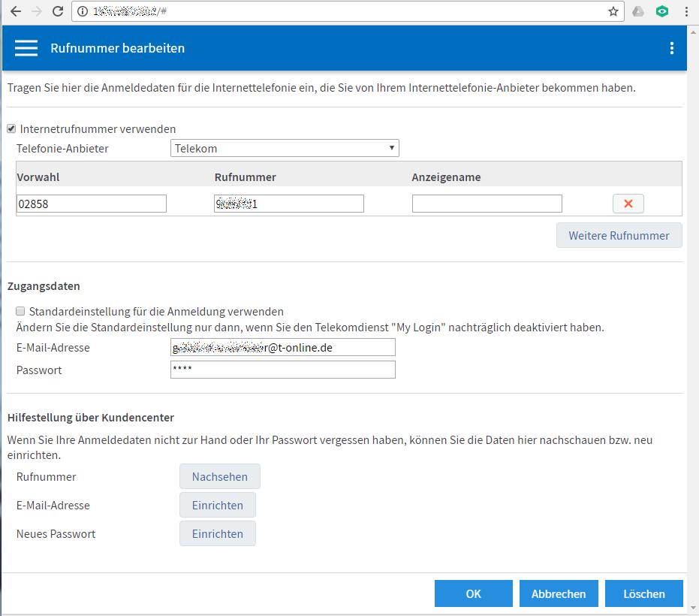Click Einrichten button for E-Mail-Adresse

(x=217, y=506)
